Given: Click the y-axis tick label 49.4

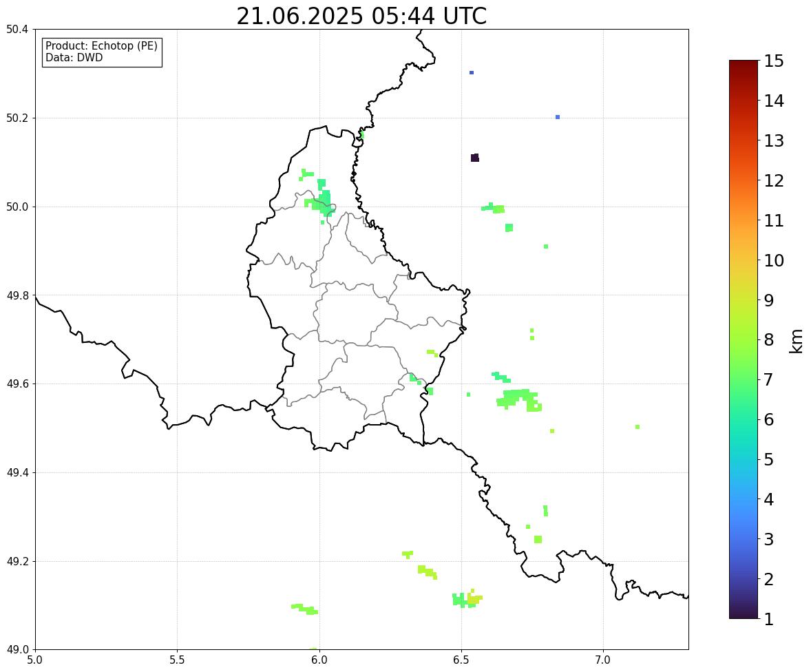Looking at the screenshot, I should click(17, 472).
